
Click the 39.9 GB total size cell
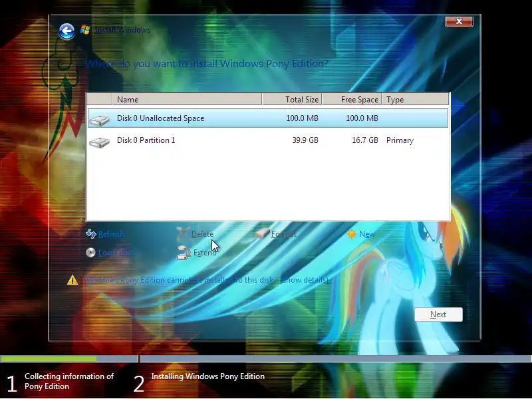305,140
